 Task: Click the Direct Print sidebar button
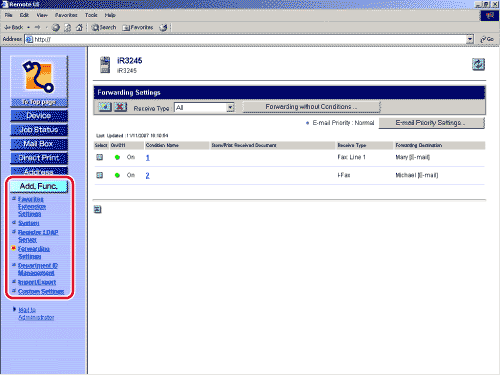(39, 158)
